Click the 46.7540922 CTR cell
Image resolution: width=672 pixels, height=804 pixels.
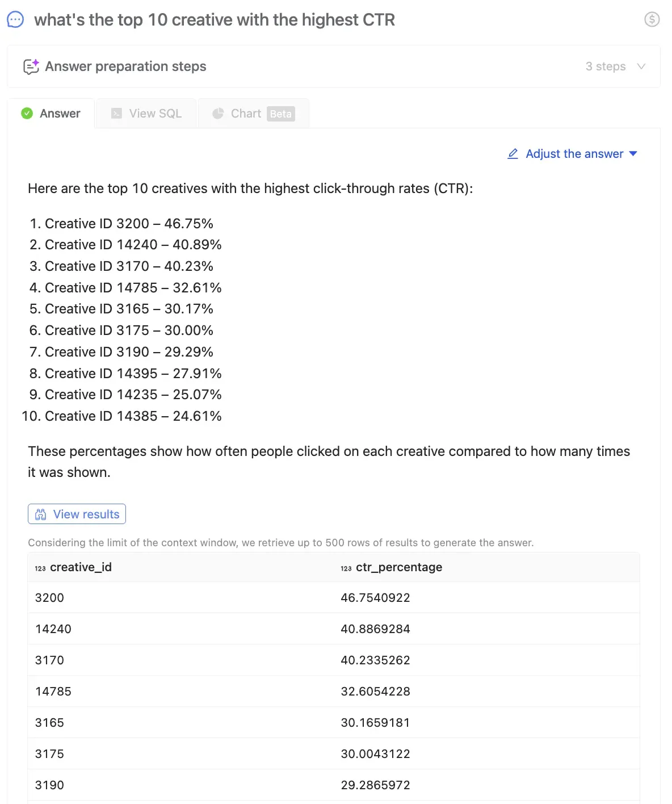click(375, 598)
